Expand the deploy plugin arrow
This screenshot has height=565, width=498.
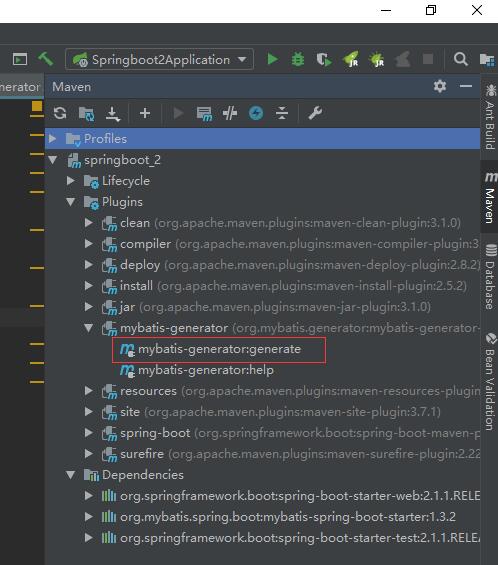[89, 264]
